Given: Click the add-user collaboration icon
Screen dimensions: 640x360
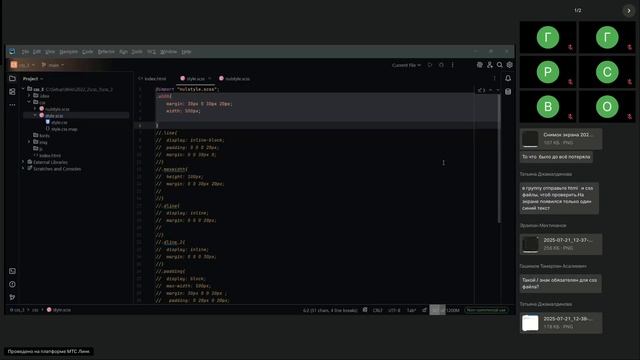Looking at the screenshot, I should point(490,65).
